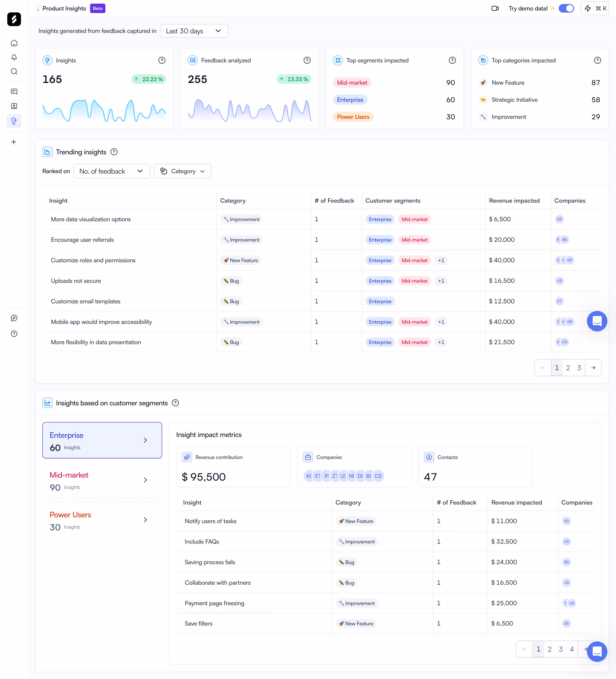The image size is (616, 679).
Task: Click the plus icon to add new item
Action: coord(14,142)
